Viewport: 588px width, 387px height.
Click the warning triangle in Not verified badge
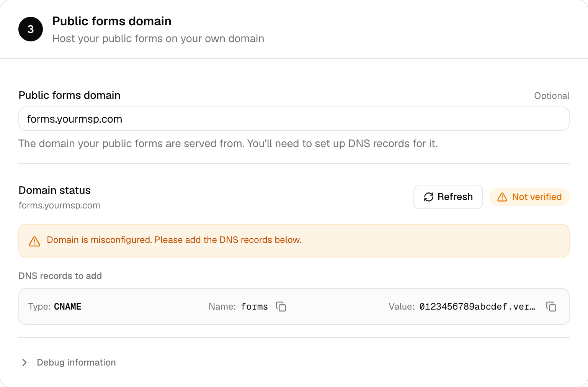(502, 197)
